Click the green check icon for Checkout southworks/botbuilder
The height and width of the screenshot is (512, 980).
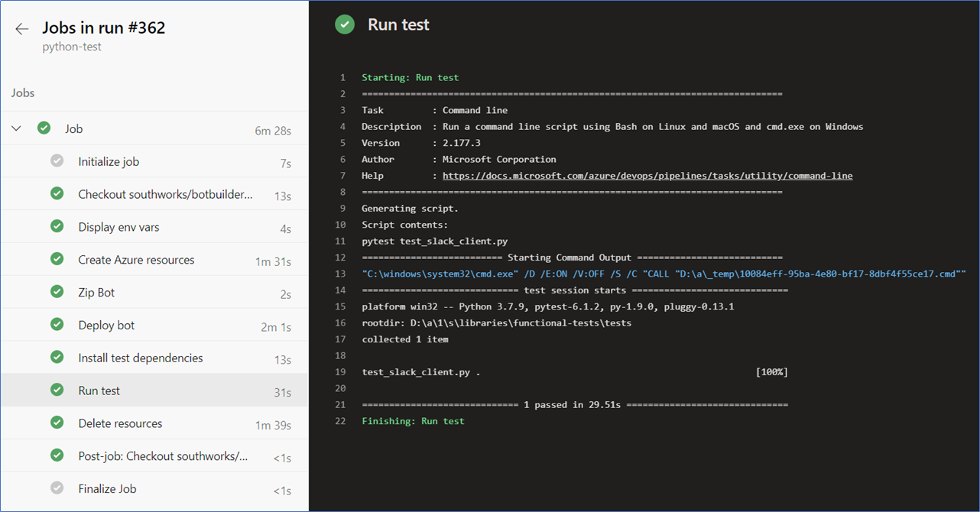coord(57,194)
